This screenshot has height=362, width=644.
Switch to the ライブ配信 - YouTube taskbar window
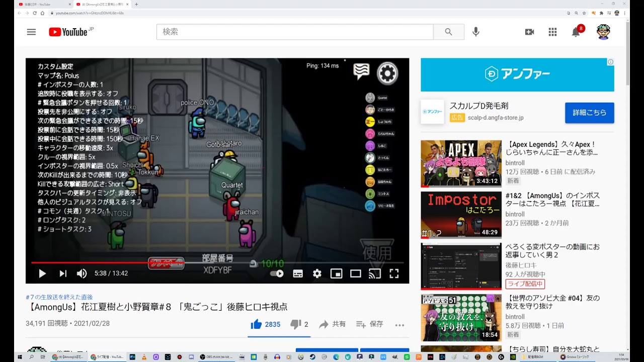point(107,357)
